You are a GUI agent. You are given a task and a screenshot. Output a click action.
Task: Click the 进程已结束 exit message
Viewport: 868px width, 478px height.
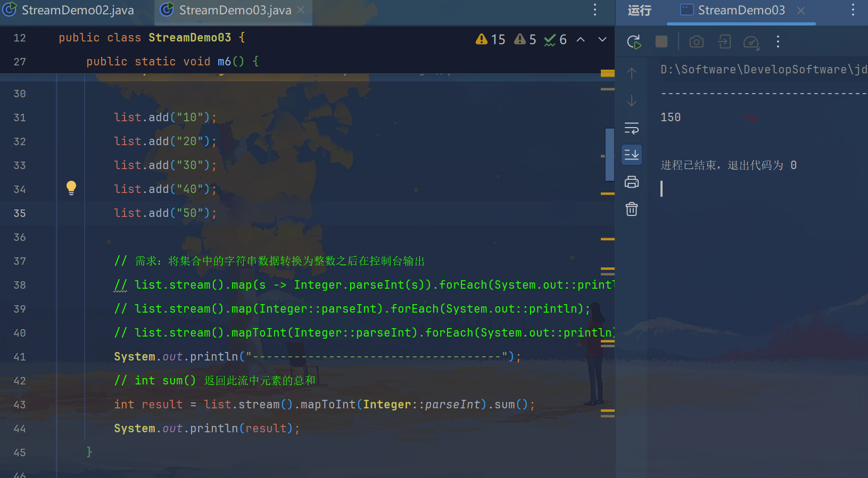729,165
